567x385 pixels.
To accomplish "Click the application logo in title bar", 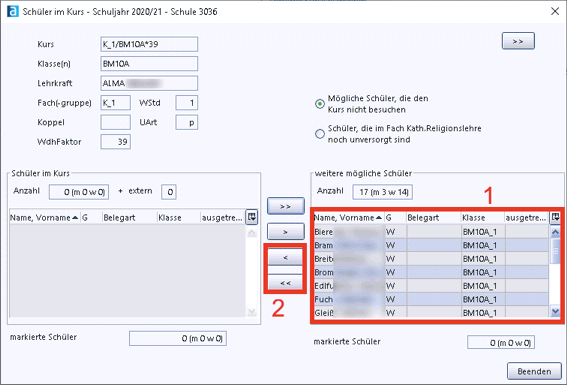I will pos(13,11).
